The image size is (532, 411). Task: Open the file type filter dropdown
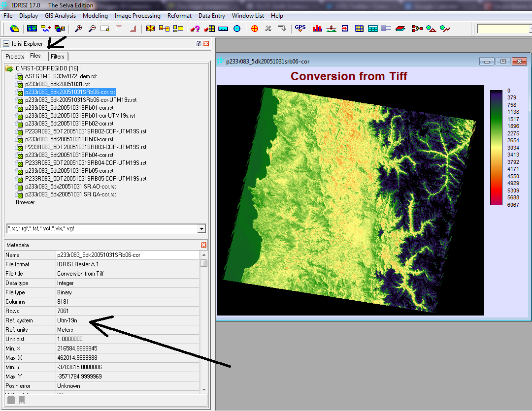201,229
